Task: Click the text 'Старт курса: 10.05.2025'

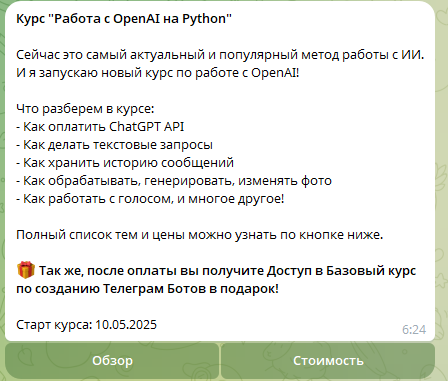Action: click(86, 325)
